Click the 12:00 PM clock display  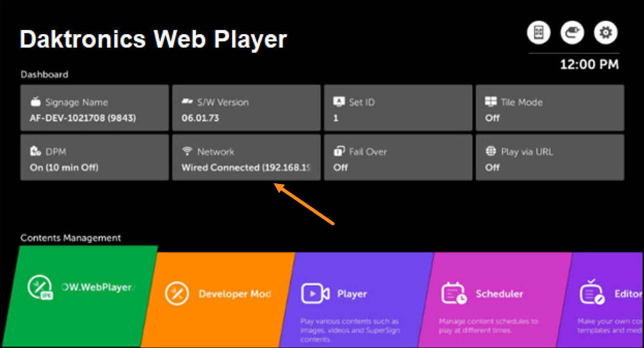click(x=589, y=64)
